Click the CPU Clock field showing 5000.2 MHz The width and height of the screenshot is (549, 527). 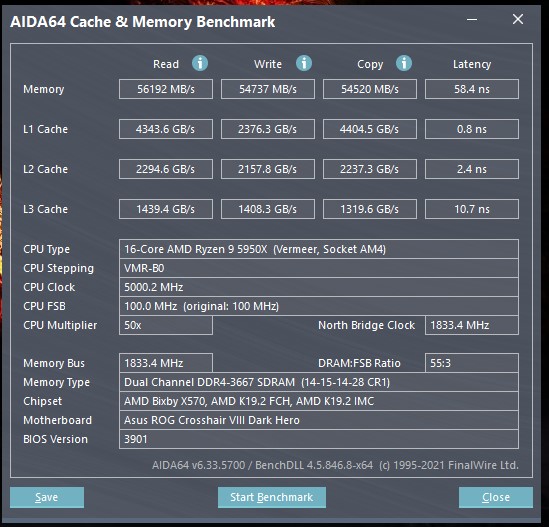tap(319, 287)
